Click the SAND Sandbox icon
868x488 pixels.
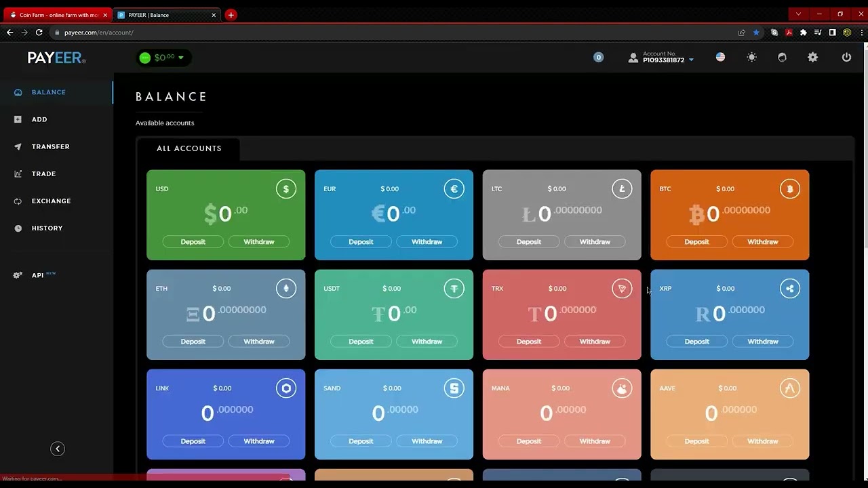tap(454, 388)
